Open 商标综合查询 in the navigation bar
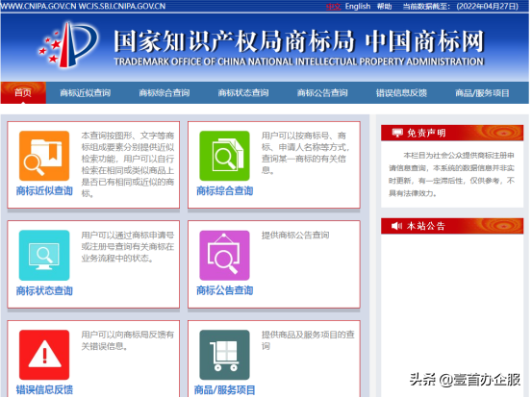Image resolution: width=532 pixels, height=398 pixels. click(165, 93)
